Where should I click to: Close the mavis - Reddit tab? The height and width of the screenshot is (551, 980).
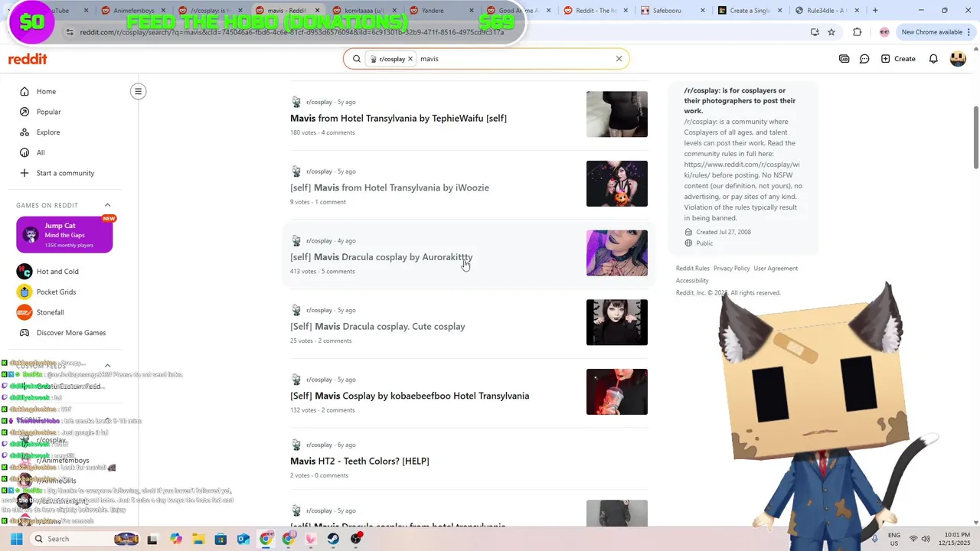[x=317, y=11]
